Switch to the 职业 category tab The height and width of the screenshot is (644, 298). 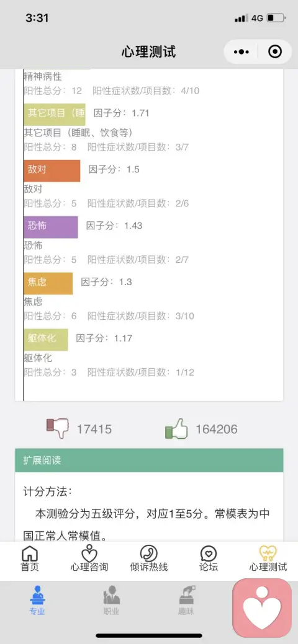click(112, 601)
